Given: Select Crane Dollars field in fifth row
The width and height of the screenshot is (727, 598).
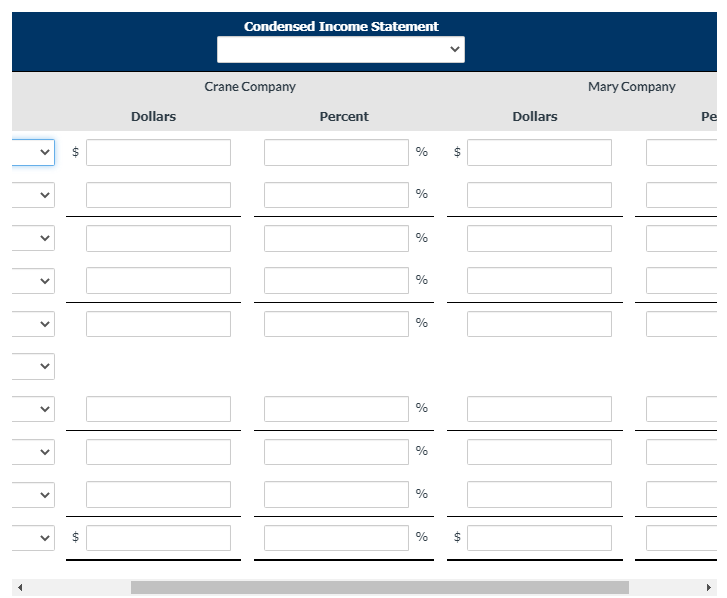Looking at the screenshot, I should click(158, 324).
